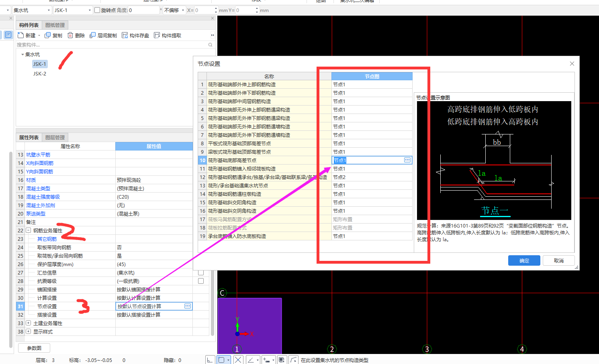Click the rounded-rectangle snap icon in status bar
Screen dimensions: 599x364
221,360
